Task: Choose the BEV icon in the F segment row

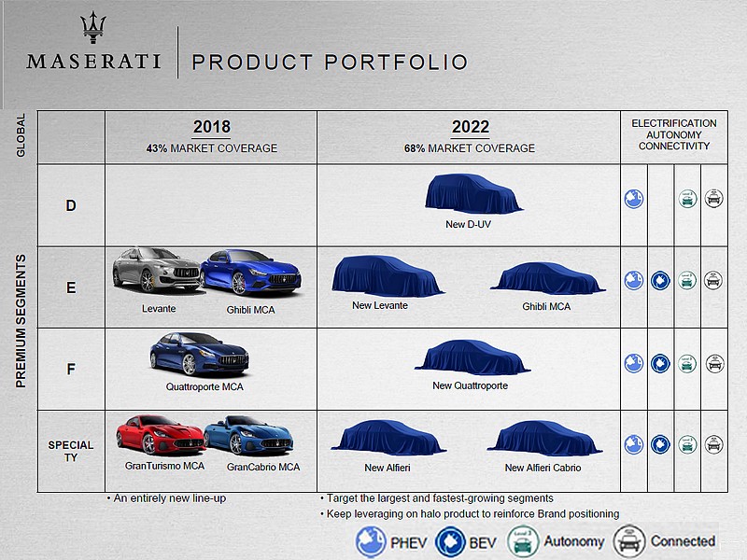Action: 660,364
